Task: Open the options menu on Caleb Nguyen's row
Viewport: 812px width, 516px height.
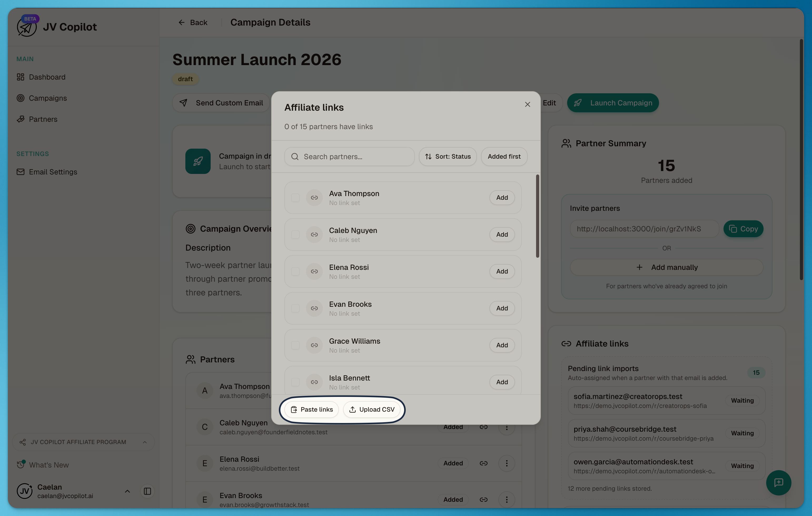Action: pyautogui.click(x=507, y=427)
